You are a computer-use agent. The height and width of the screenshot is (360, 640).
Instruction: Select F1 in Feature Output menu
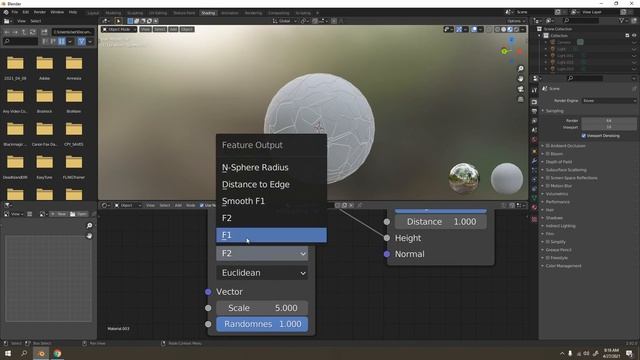pos(271,235)
